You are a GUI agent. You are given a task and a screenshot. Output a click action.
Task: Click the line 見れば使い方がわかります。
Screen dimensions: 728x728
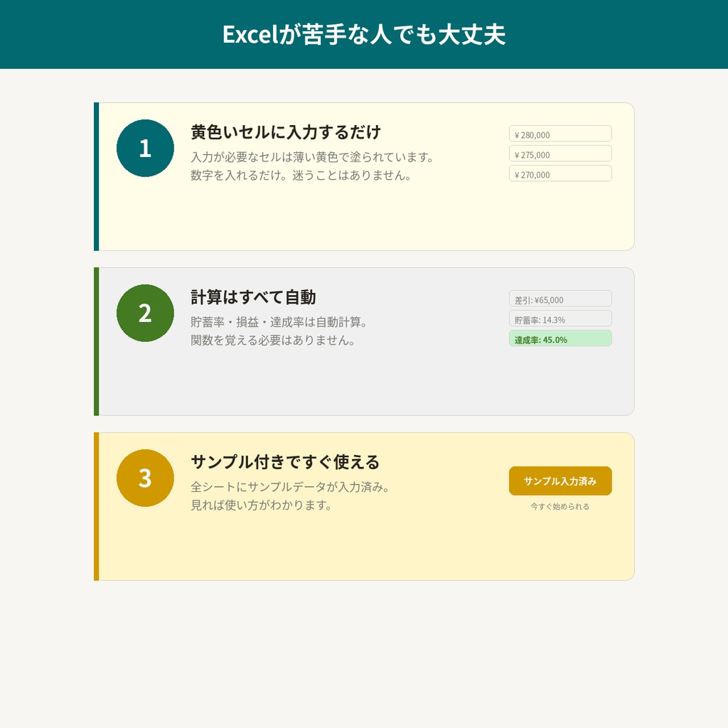[x=261, y=505]
